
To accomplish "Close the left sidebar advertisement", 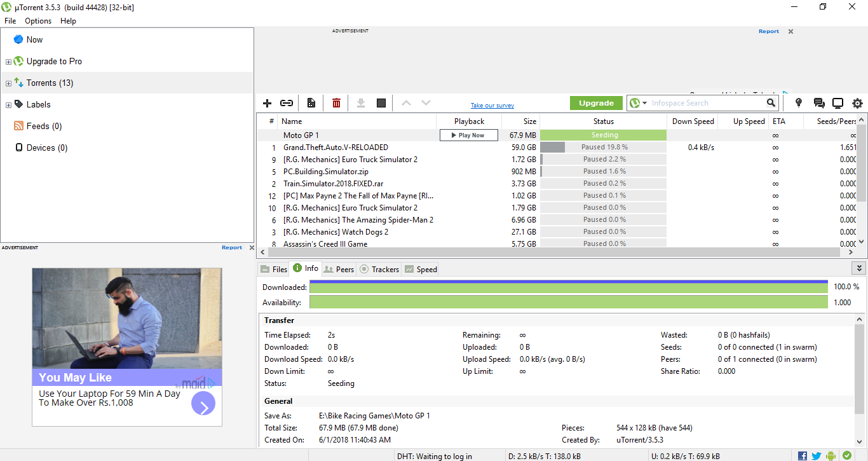I will [252, 247].
